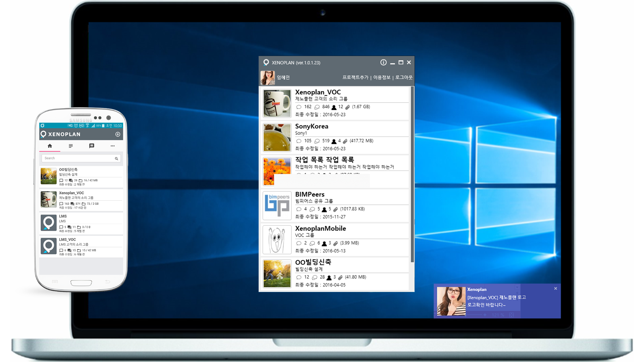Click the attachment icon beside 3.99 MB
Screen dimensions: 644x362
click(335, 244)
